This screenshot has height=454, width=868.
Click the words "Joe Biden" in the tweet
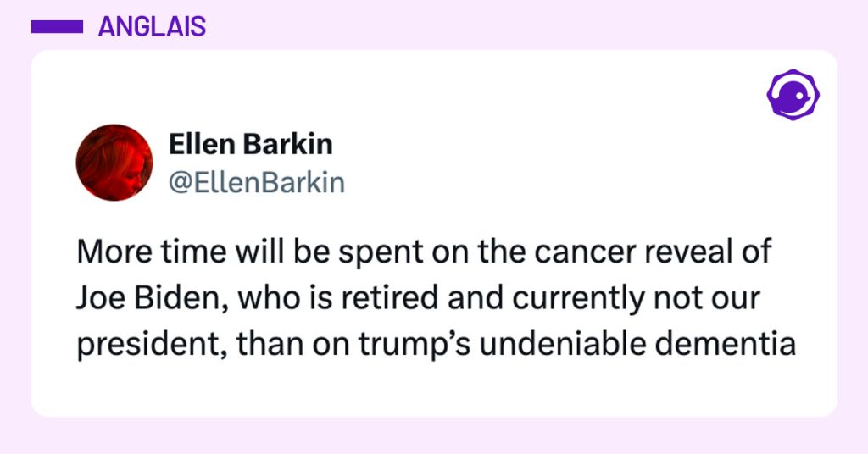[x=127, y=300]
